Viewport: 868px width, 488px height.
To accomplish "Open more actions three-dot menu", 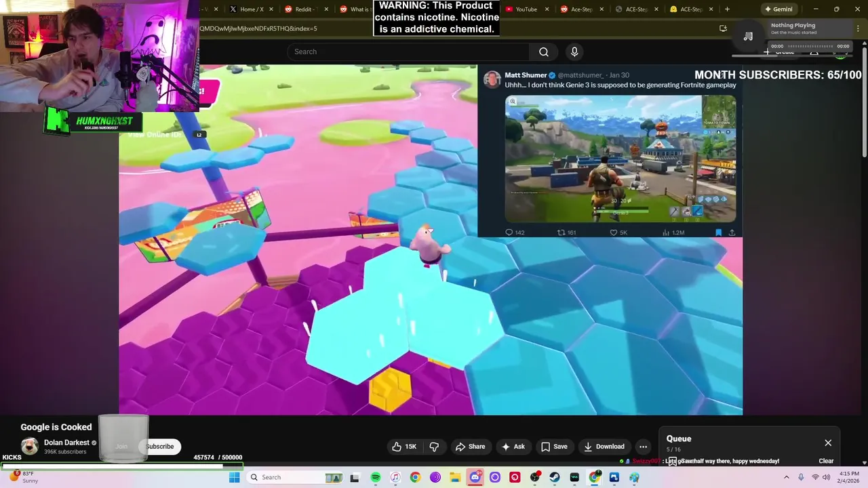I will (643, 447).
